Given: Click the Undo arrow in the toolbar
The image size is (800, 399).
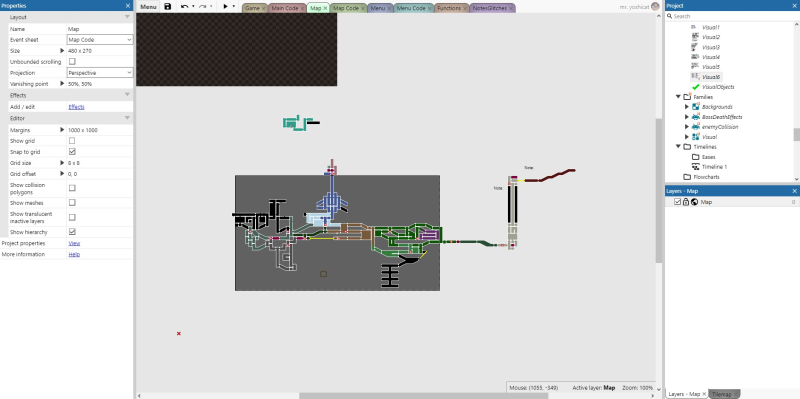Looking at the screenshot, I should point(184,7).
